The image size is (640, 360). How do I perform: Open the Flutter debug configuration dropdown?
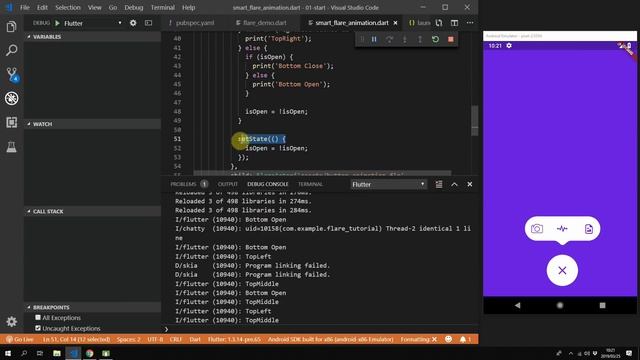click(93, 23)
